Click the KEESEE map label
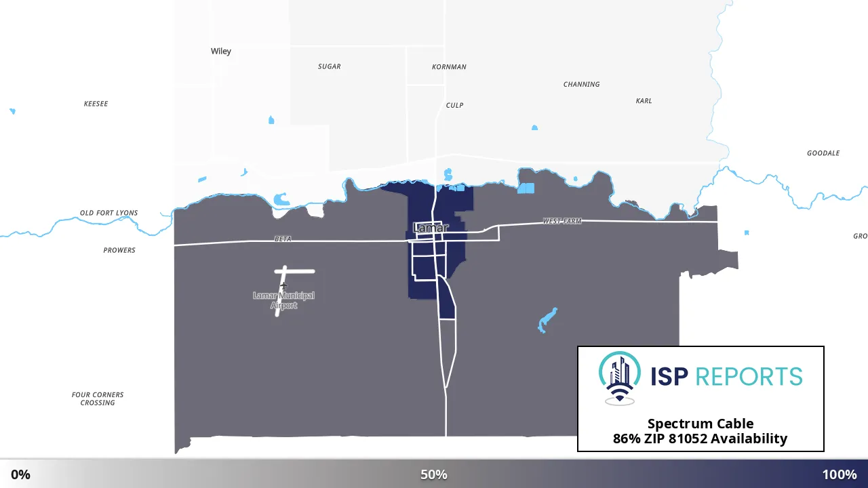Viewport: 868px width, 488px height. coord(96,104)
